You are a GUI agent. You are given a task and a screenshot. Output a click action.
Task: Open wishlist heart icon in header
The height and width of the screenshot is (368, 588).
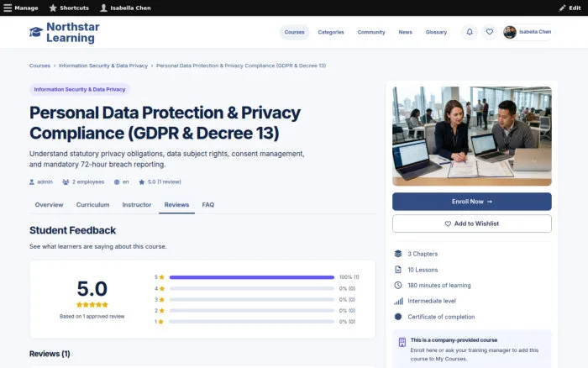point(490,32)
